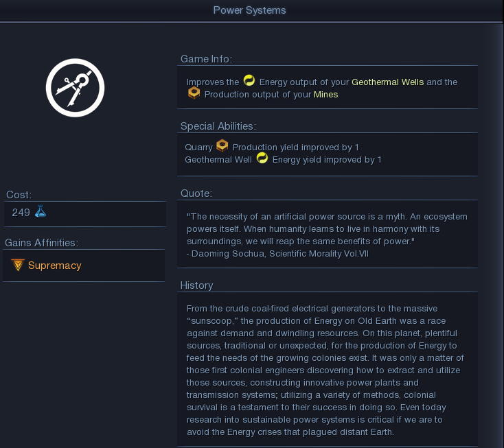Click the Gains Affinities heading

41,243
